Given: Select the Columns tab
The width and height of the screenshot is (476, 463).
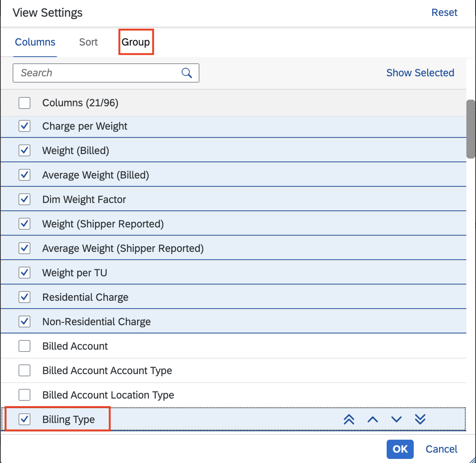Looking at the screenshot, I should coord(35,42).
